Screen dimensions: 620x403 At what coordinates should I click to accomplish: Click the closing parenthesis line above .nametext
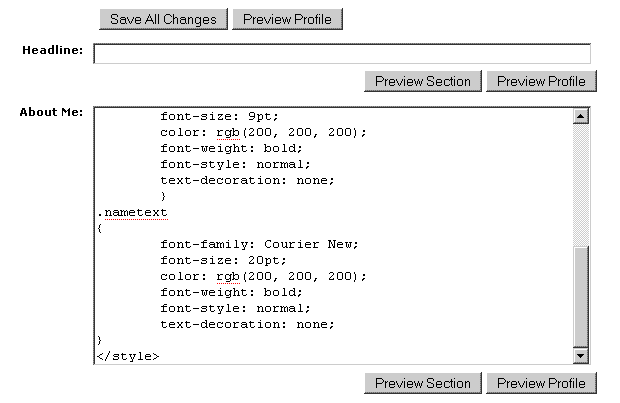point(163,196)
